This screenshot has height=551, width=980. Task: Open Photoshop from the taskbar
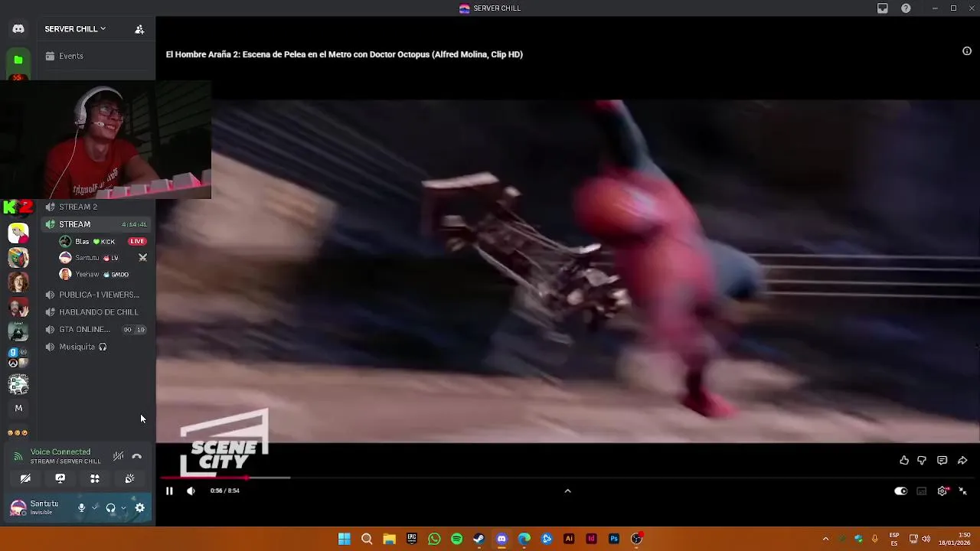pyautogui.click(x=614, y=539)
